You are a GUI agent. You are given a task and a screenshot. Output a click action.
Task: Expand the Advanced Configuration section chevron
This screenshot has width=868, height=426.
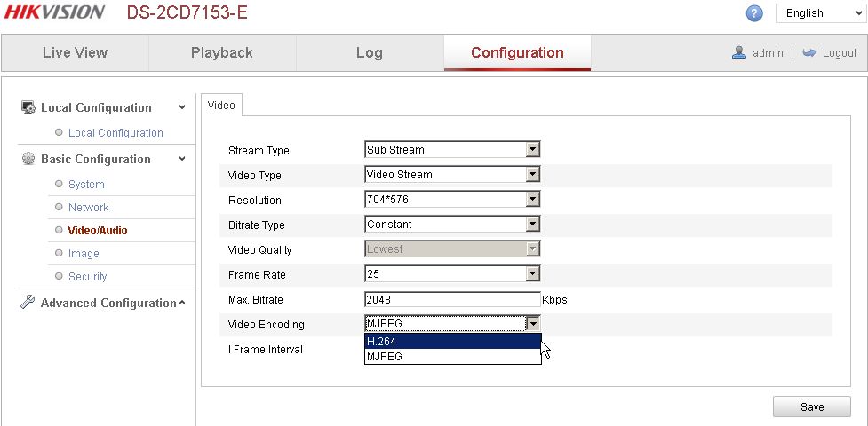click(182, 303)
